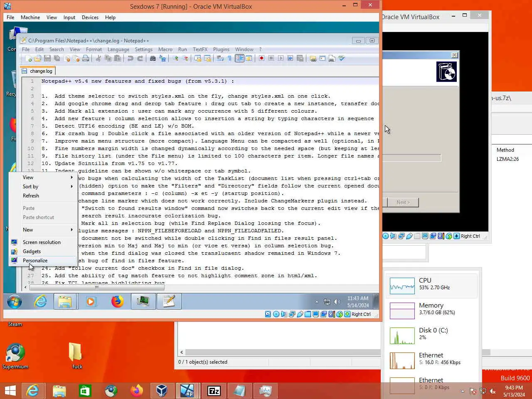Open Notepad++ Plugins menu
This screenshot has width=532, height=399.
221,49
